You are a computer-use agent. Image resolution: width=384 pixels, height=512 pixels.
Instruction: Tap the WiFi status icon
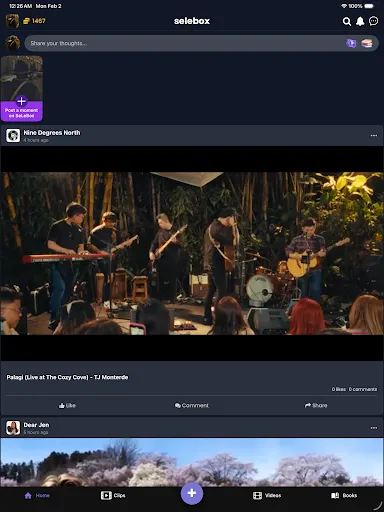click(x=344, y=6)
